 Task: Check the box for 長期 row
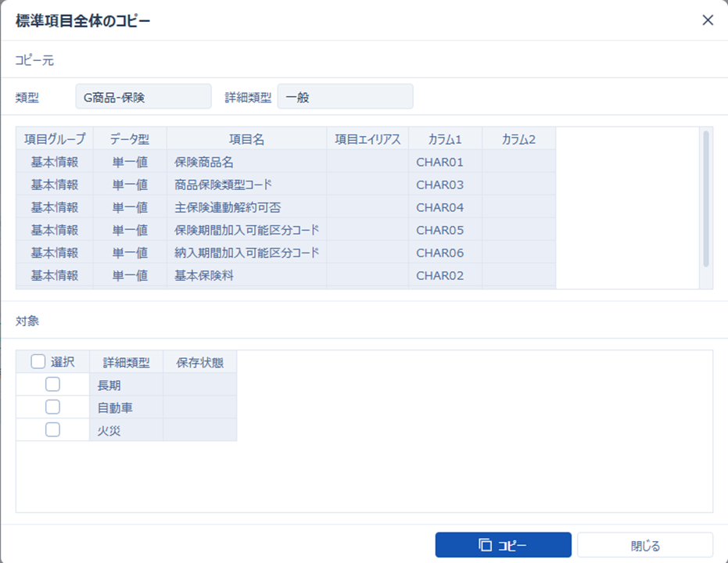(x=52, y=384)
